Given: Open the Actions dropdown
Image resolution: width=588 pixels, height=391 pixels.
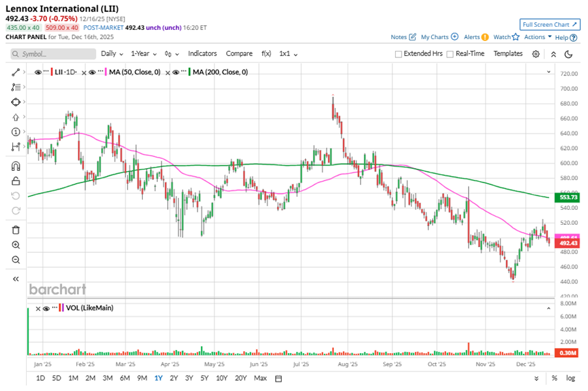Looking at the screenshot, I should tap(538, 37).
